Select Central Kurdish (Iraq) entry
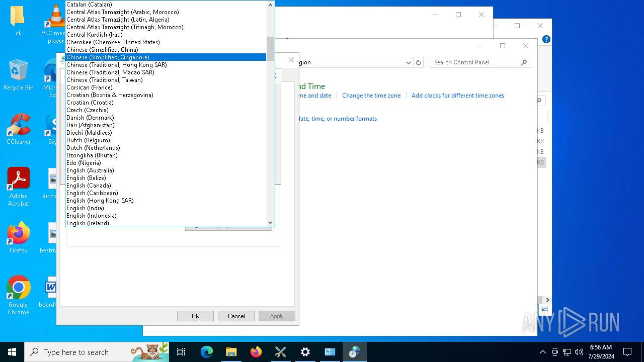 tap(166, 35)
